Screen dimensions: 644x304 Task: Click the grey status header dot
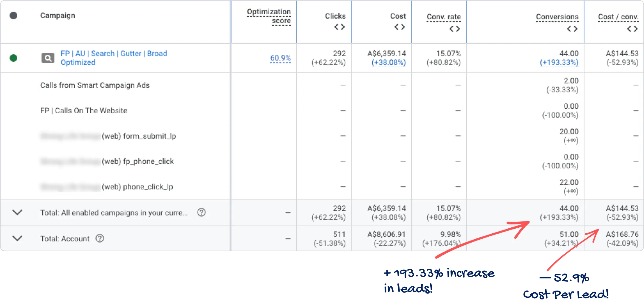click(13, 15)
